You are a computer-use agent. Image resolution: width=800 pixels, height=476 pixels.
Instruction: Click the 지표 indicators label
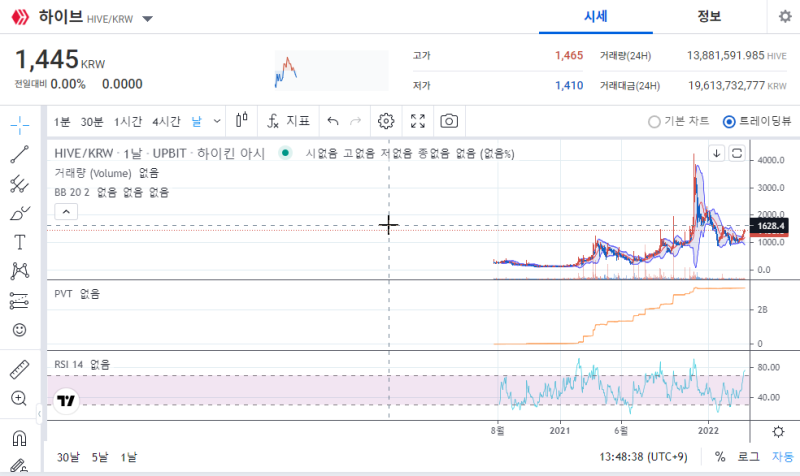coord(298,121)
